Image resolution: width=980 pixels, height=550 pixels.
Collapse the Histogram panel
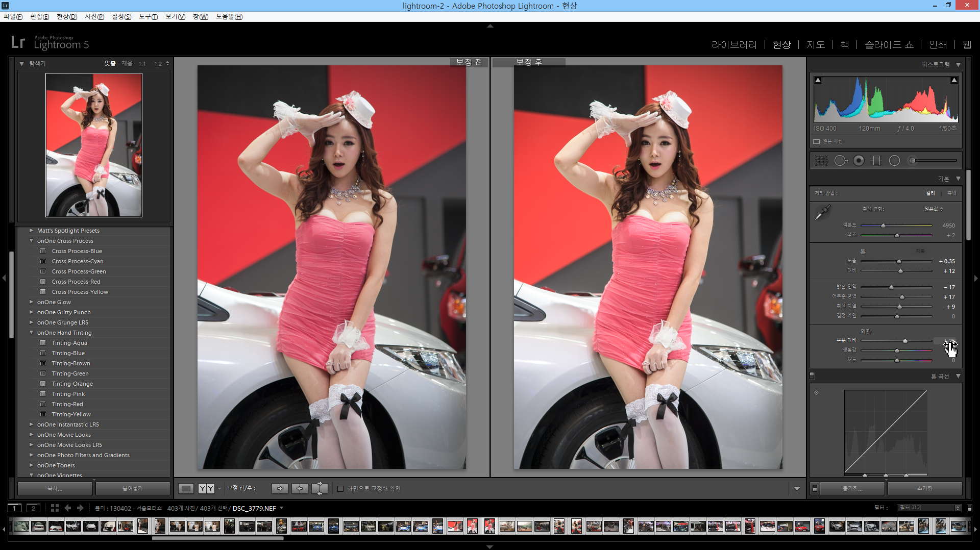[958, 65]
